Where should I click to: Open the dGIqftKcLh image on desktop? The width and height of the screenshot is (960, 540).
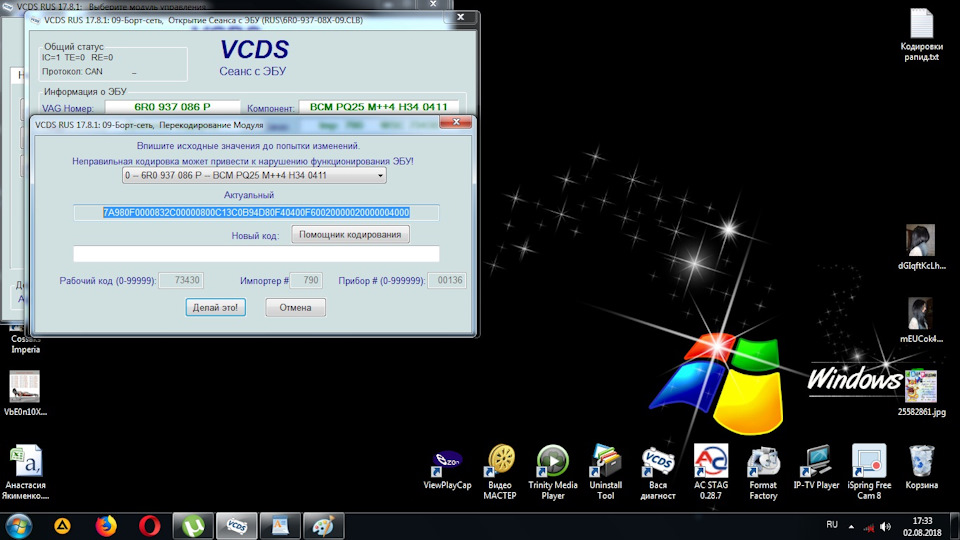[921, 247]
